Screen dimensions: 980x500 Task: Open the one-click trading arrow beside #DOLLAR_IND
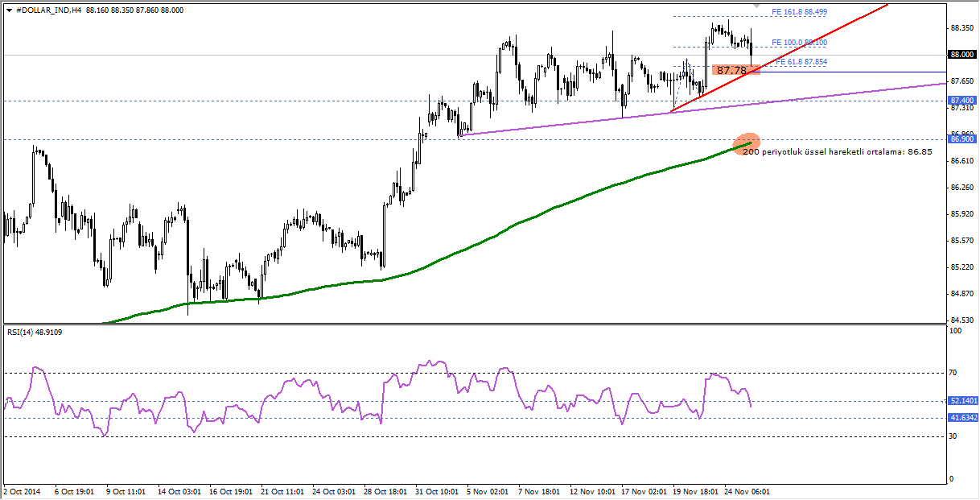point(8,10)
